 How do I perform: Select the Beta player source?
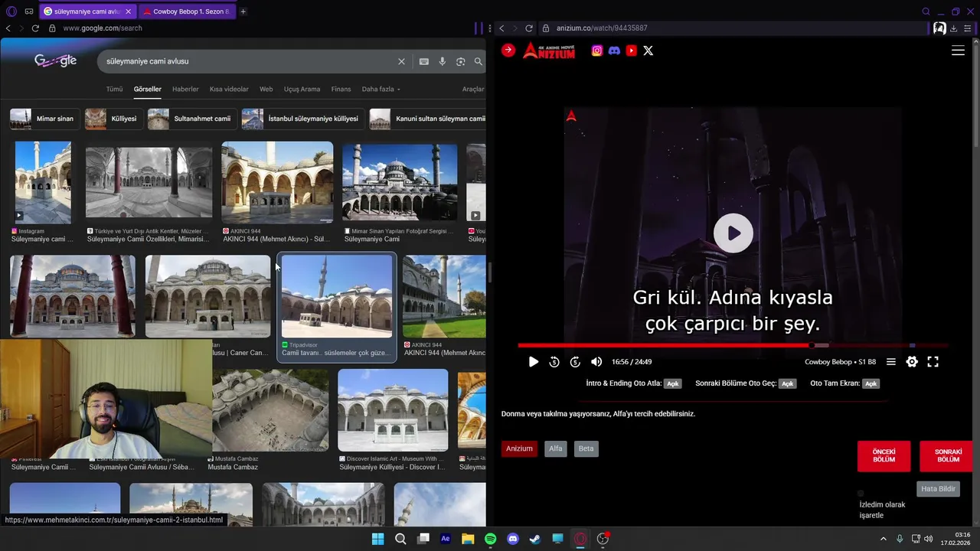pos(586,448)
